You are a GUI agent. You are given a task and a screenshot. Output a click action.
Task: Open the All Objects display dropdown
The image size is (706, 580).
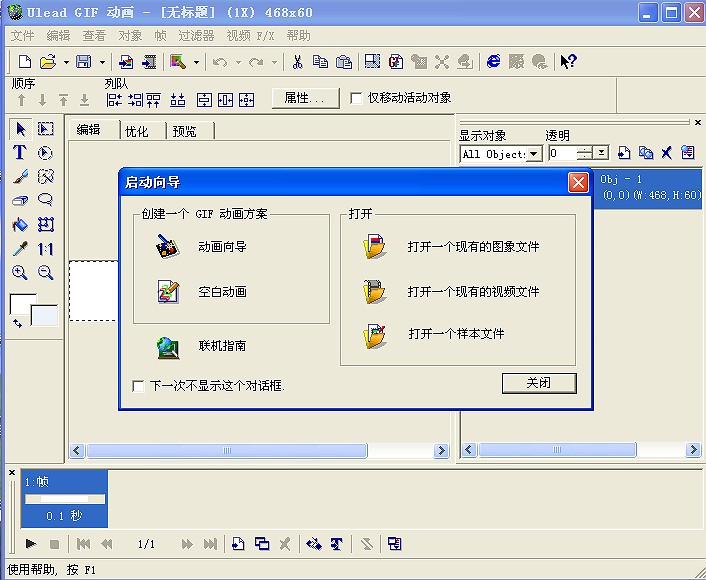(534, 154)
